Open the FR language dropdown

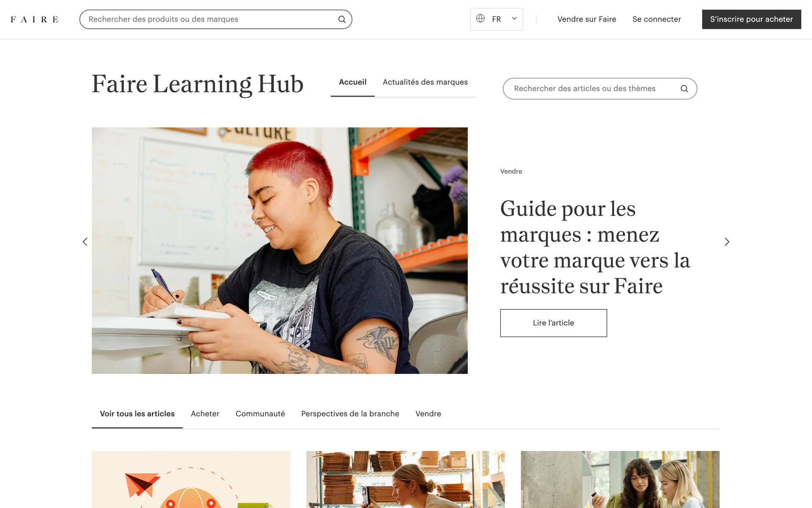pyautogui.click(x=497, y=19)
